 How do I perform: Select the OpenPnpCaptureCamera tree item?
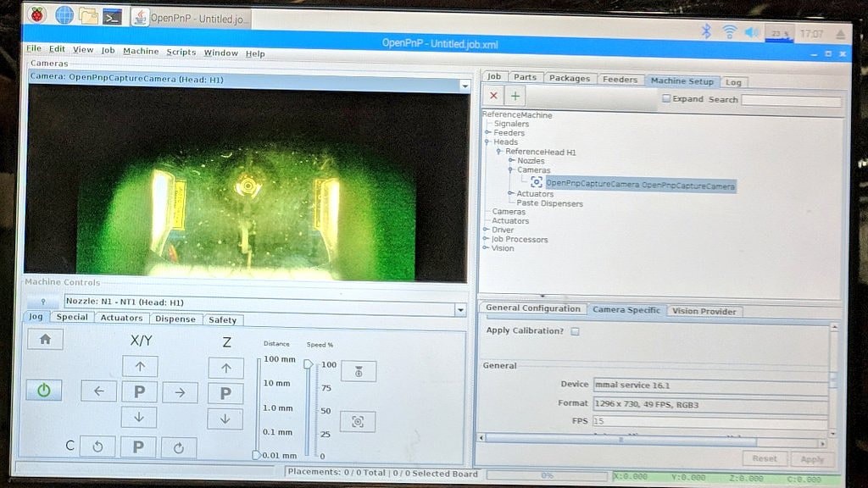tap(641, 185)
